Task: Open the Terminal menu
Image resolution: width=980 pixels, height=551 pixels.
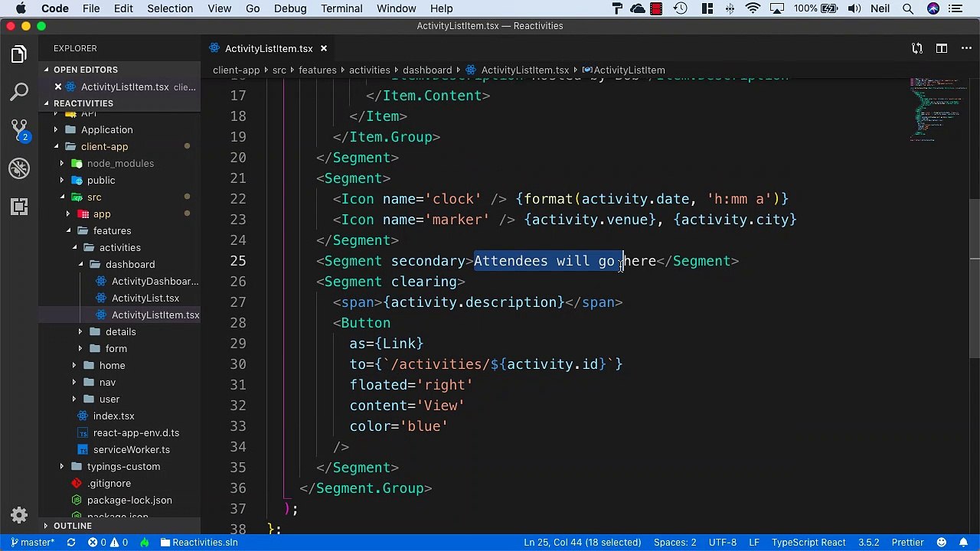Action: click(x=341, y=8)
